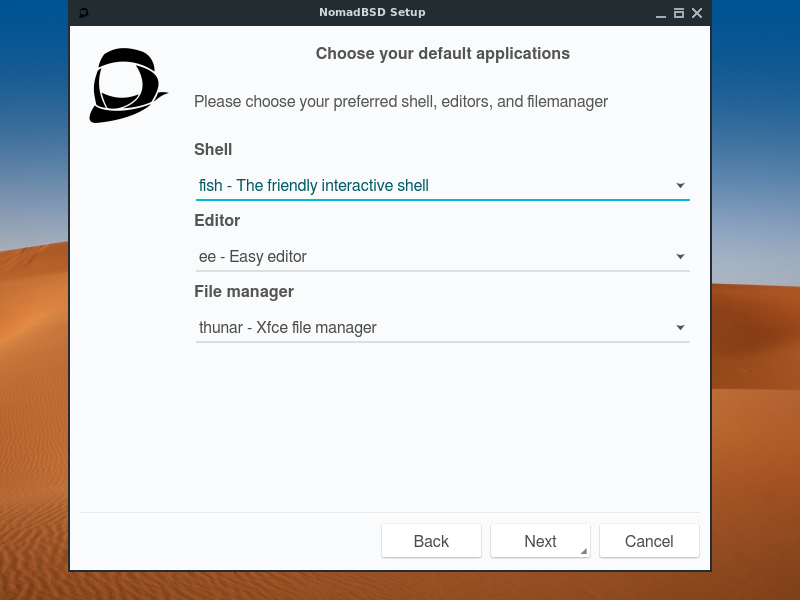Click Next to continue setup
Viewport: 800px width, 600px height.
540,541
